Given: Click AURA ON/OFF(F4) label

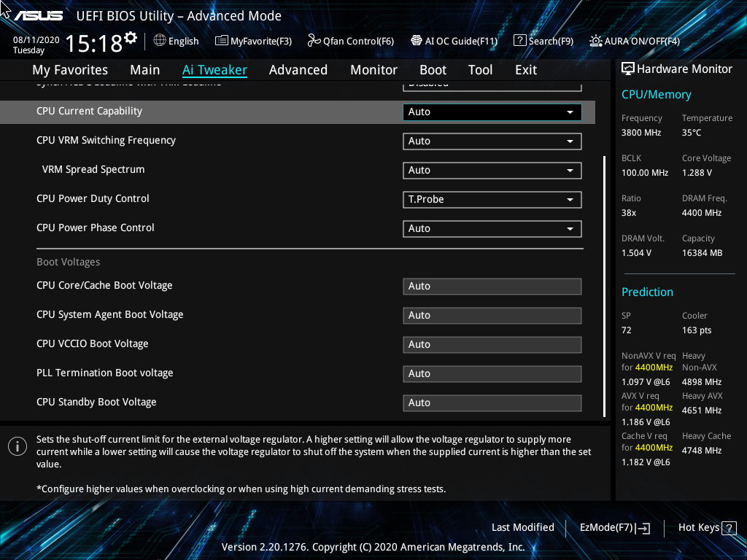Looking at the screenshot, I should 642,42.
